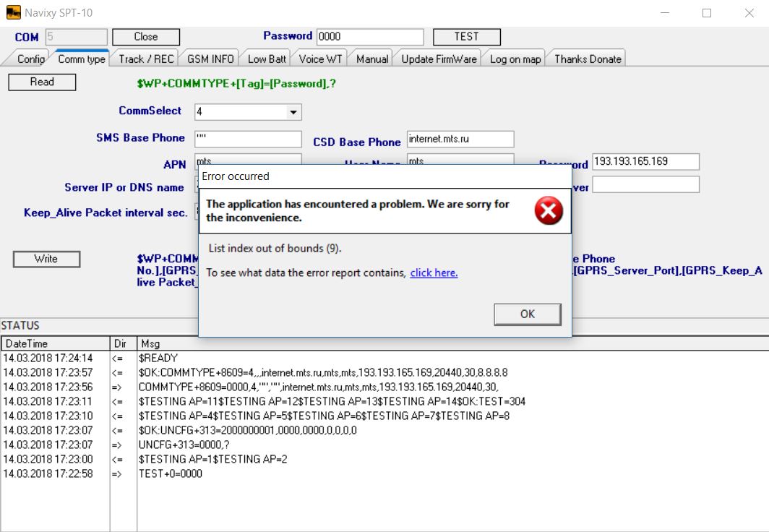Open the Voice WT tab

pyautogui.click(x=321, y=59)
